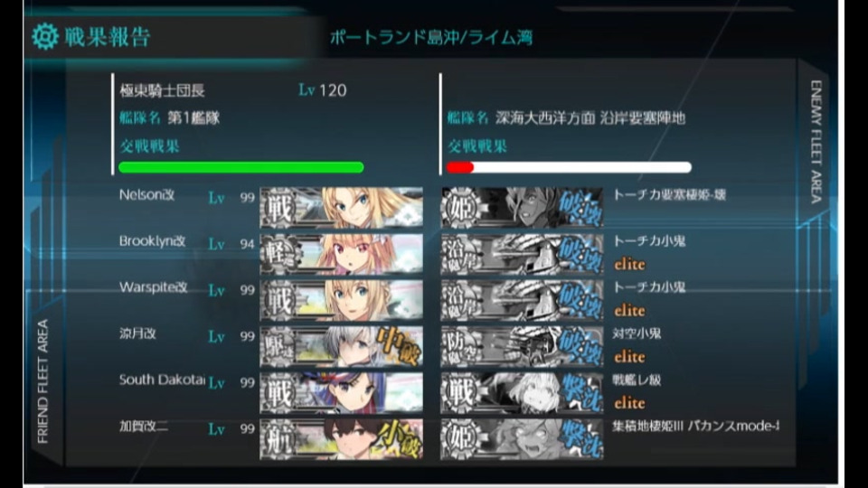Click the トーチカ要塞棲姫 enemy boss banner
This screenshot has height=488, width=868.
tap(522, 208)
